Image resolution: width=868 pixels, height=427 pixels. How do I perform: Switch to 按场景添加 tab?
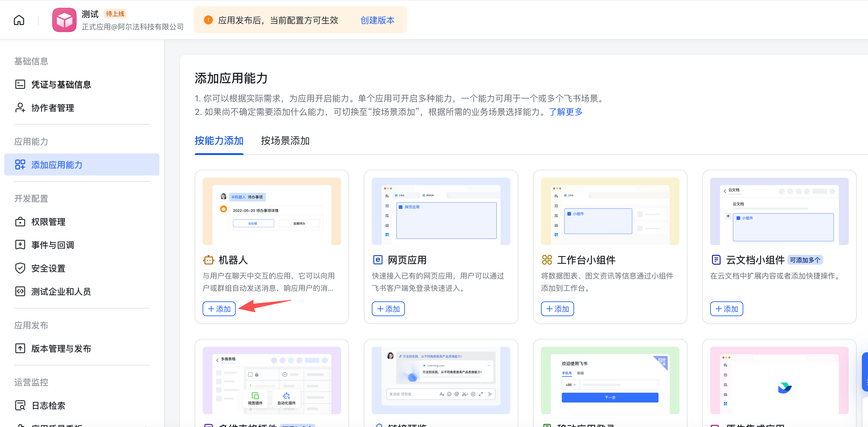pos(285,141)
